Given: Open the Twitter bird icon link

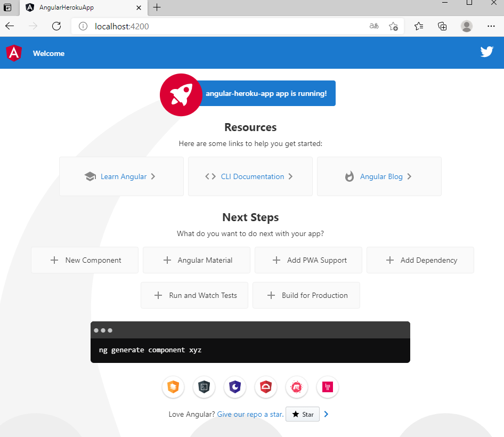Looking at the screenshot, I should pyautogui.click(x=486, y=52).
